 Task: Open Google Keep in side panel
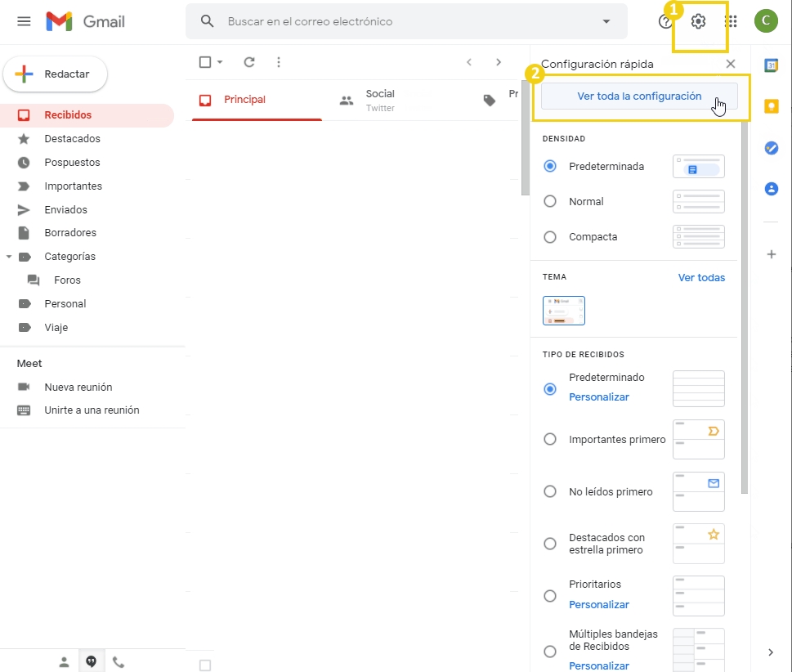pos(771,106)
